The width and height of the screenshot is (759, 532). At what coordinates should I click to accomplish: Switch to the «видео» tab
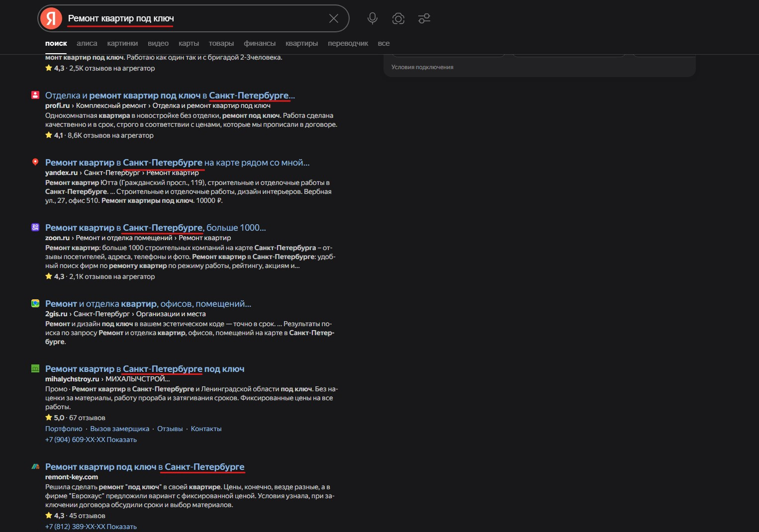[x=158, y=43]
